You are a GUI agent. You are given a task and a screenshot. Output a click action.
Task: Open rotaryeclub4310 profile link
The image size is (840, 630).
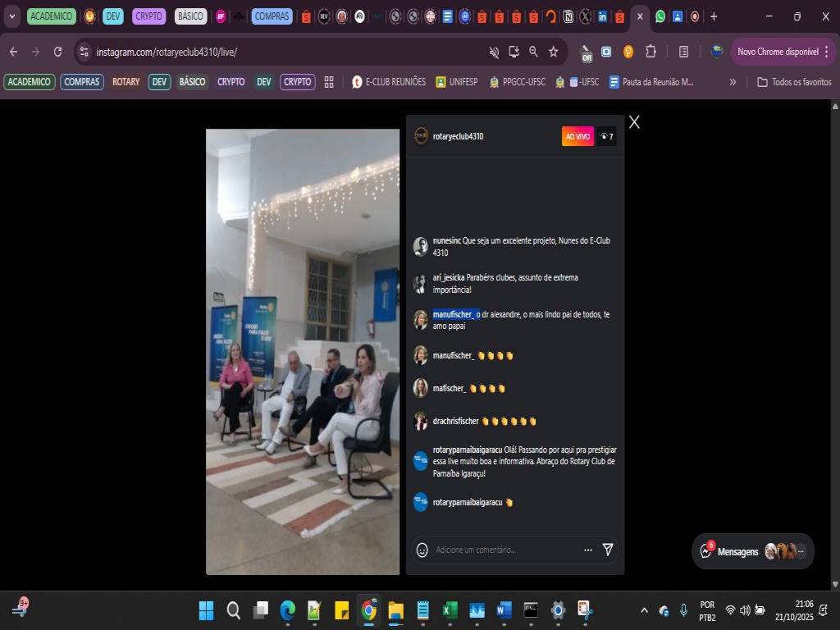(458, 136)
